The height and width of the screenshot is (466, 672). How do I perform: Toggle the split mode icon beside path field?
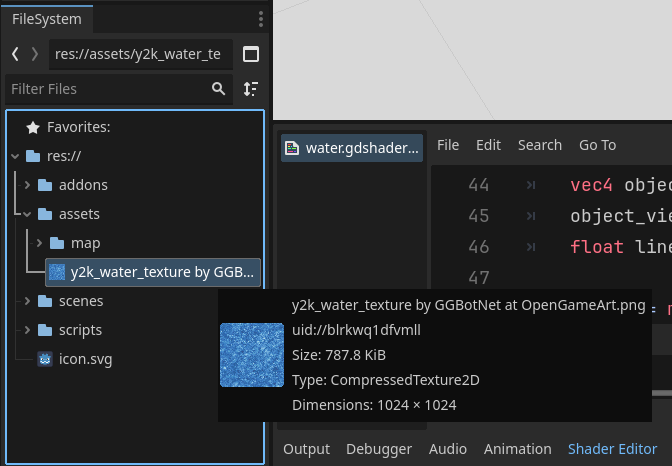click(251, 54)
